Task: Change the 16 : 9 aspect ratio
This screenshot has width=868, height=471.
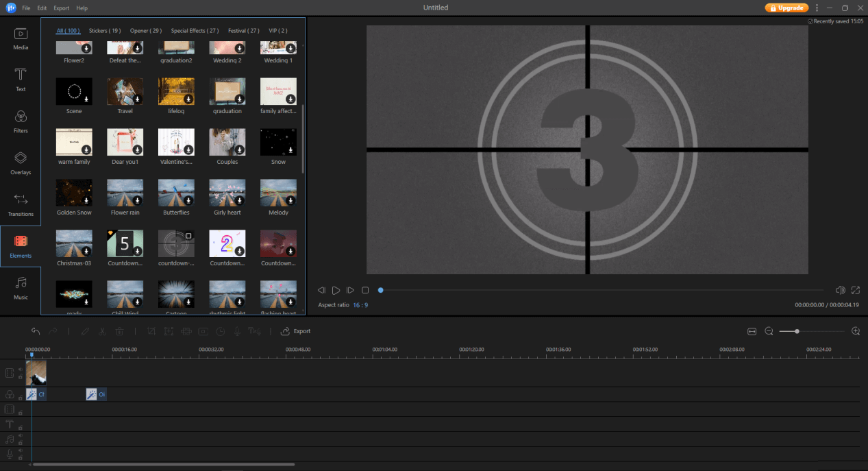Action: (x=360, y=305)
